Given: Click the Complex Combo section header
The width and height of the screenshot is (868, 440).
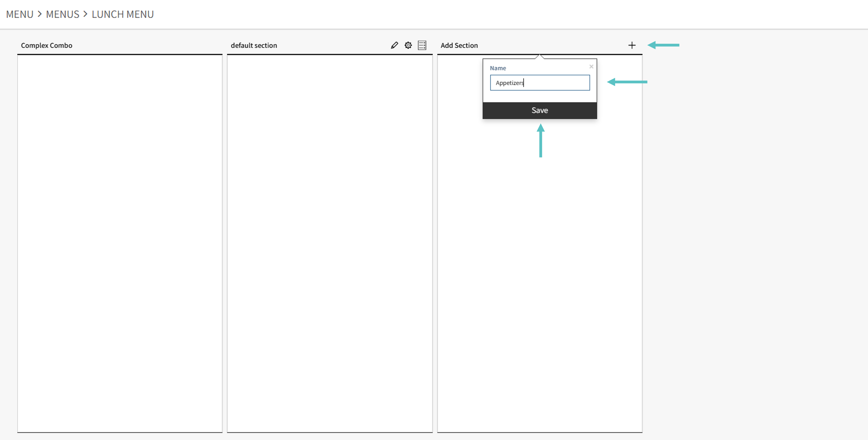Looking at the screenshot, I should [x=47, y=46].
